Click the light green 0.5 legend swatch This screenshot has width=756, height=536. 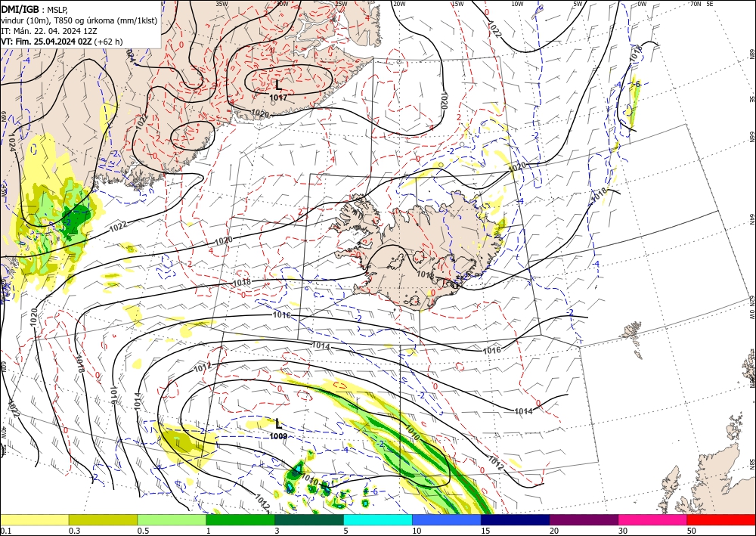pos(172,519)
